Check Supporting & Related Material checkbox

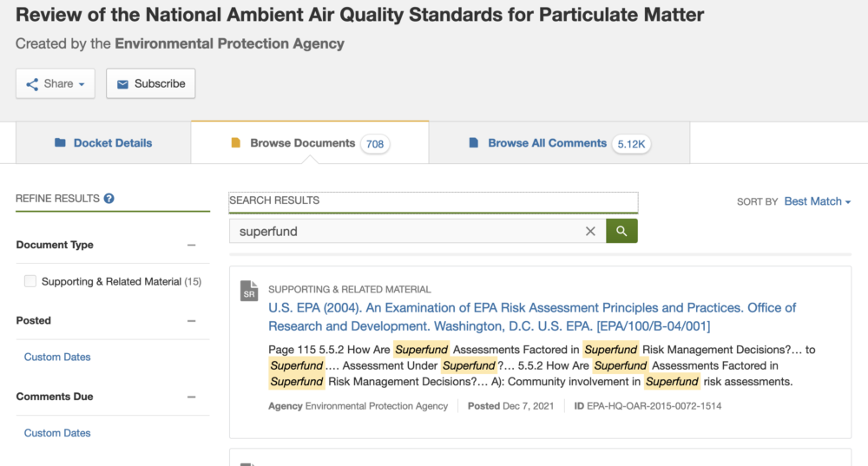pos(30,281)
